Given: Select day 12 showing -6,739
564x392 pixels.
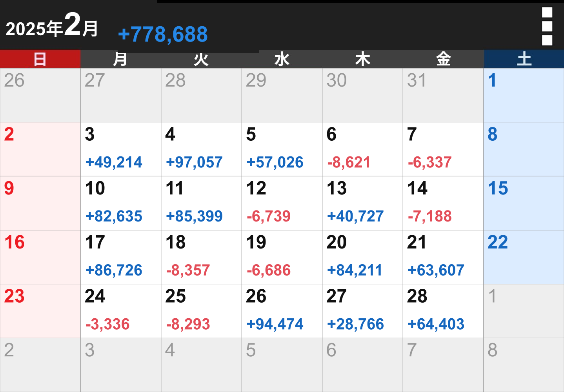Looking at the screenshot, I should (282, 203).
